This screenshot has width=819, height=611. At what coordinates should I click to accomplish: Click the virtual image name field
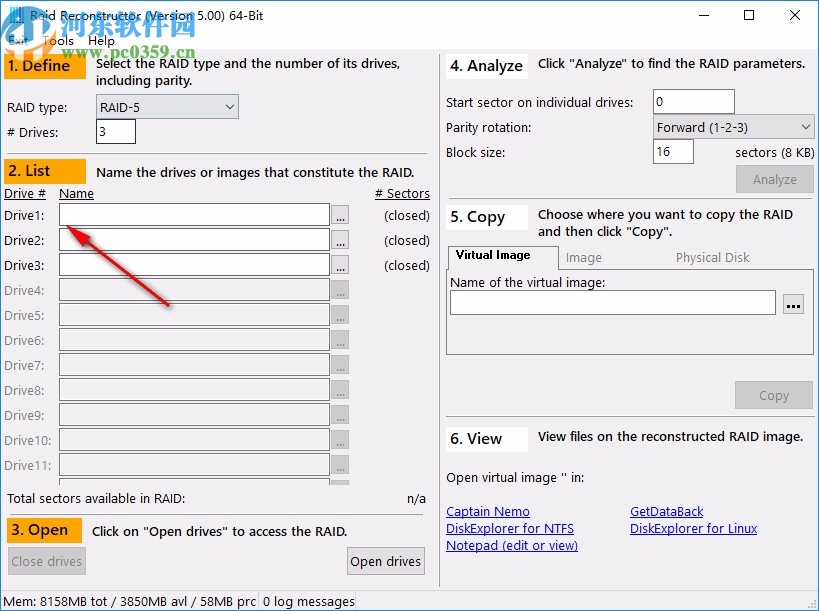tap(613, 303)
